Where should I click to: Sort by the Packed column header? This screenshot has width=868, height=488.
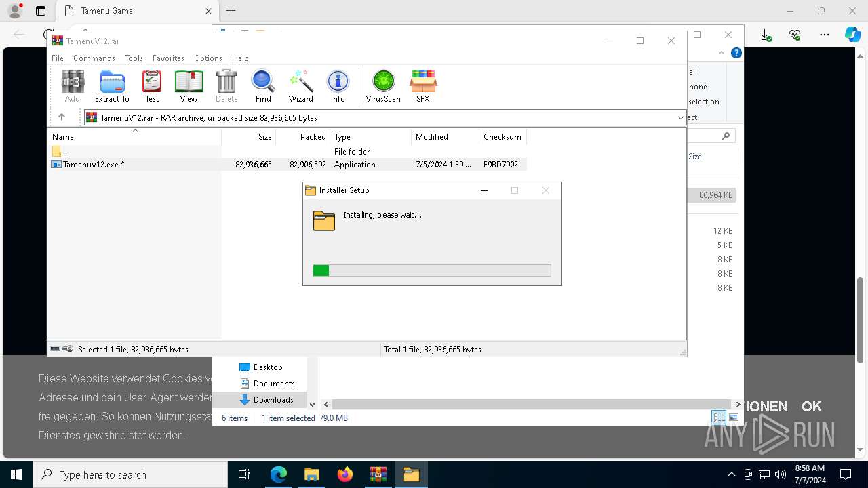[x=302, y=137]
